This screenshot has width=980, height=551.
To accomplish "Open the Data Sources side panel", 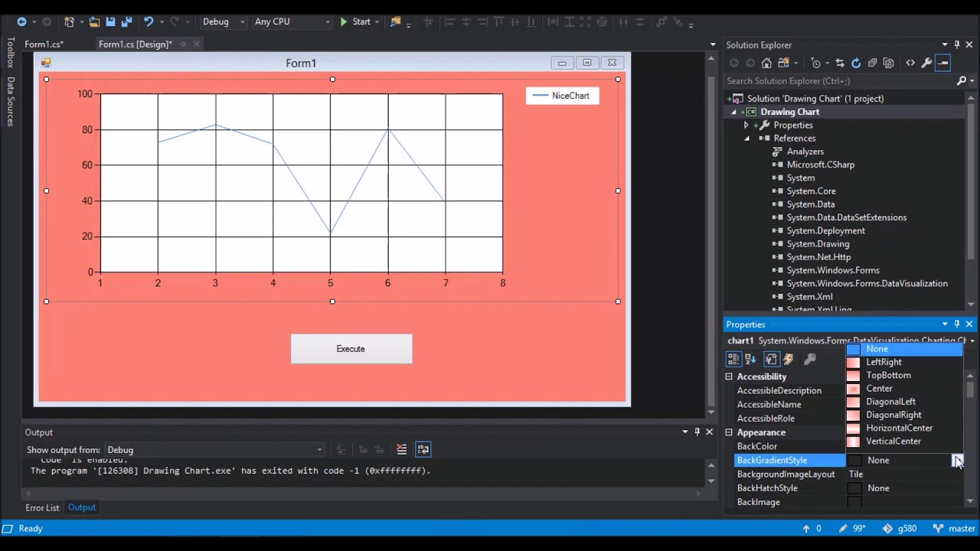I will (x=10, y=101).
